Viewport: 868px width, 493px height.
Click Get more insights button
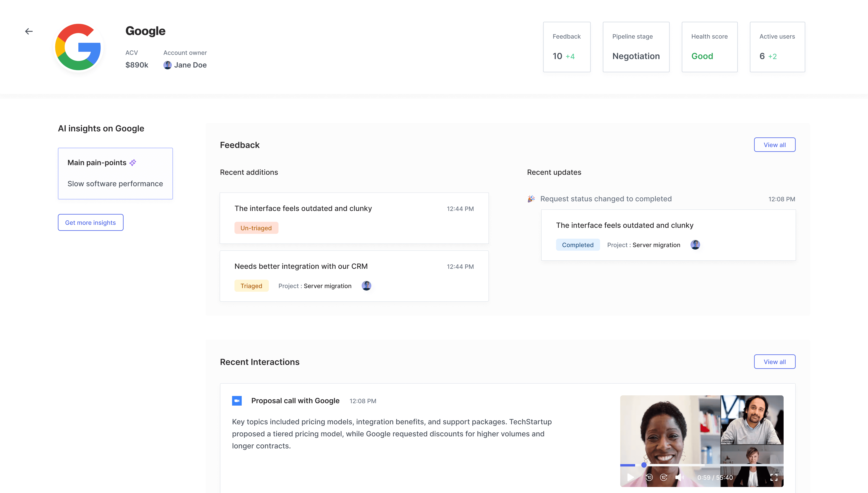click(90, 222)
